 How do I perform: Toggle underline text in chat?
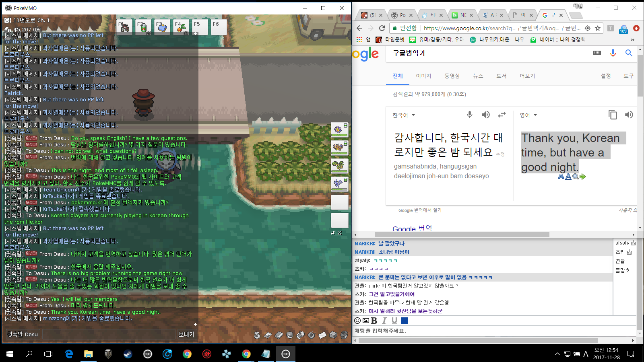394,321
